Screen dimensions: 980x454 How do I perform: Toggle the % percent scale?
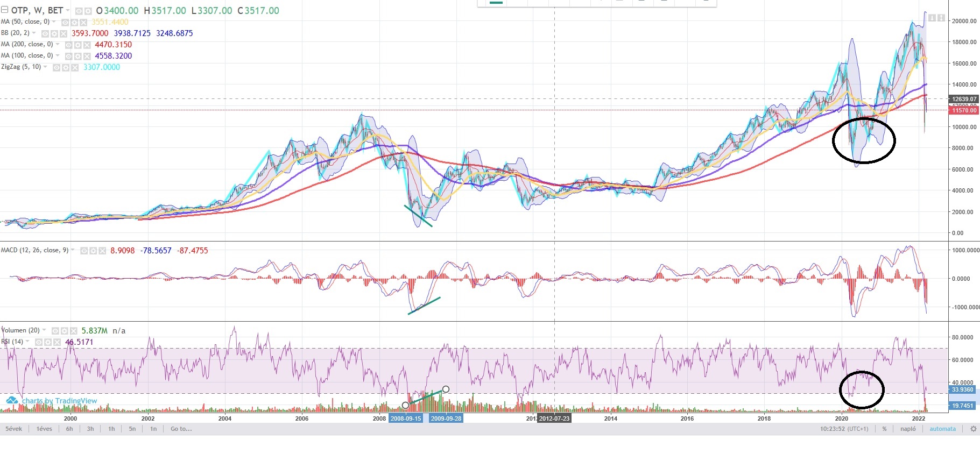tap(884, 429)
